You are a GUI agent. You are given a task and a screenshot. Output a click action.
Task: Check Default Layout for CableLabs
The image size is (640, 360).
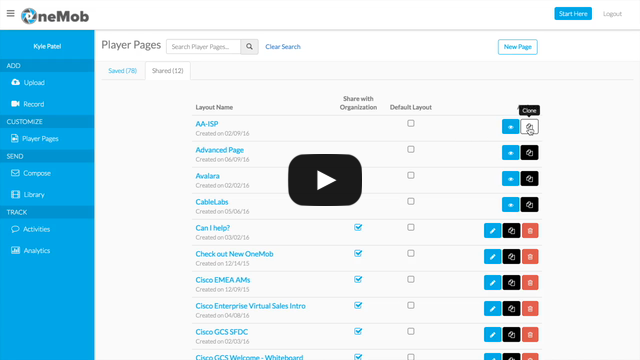coord(411,201)
